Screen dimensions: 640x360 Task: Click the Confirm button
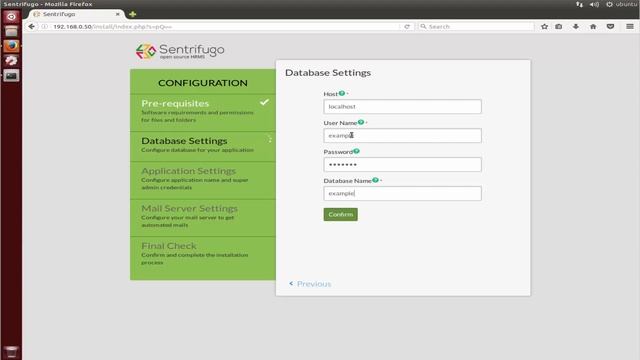tap(340, 214)
